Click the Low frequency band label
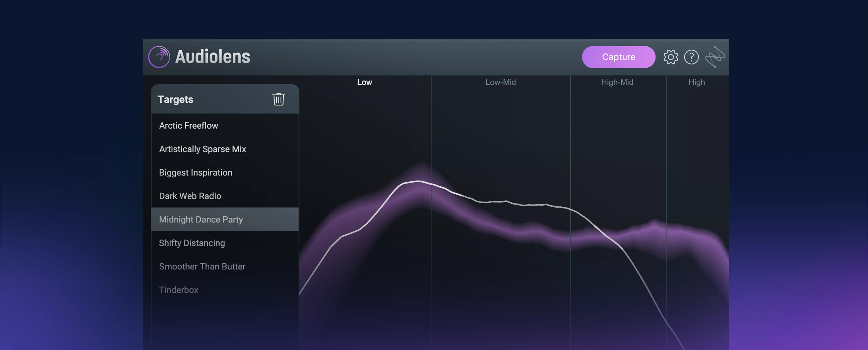 tap(364, 82)
